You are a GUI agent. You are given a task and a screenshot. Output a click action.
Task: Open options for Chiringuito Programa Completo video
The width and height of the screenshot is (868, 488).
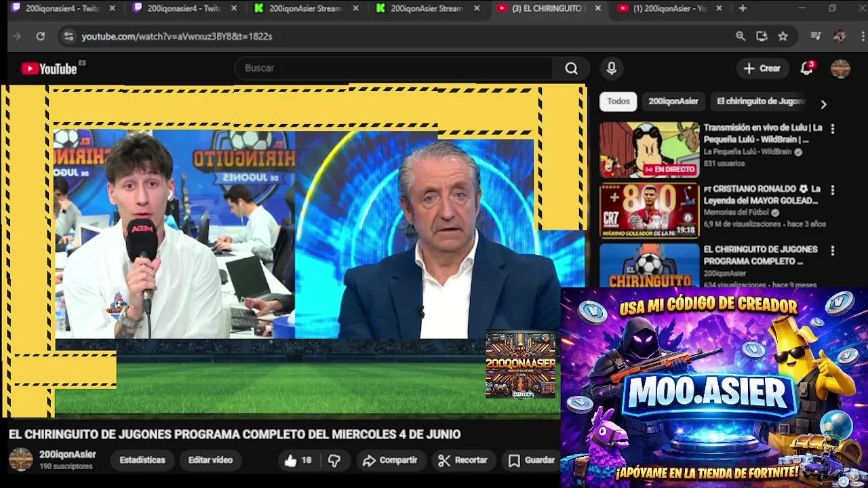(833, 251)
